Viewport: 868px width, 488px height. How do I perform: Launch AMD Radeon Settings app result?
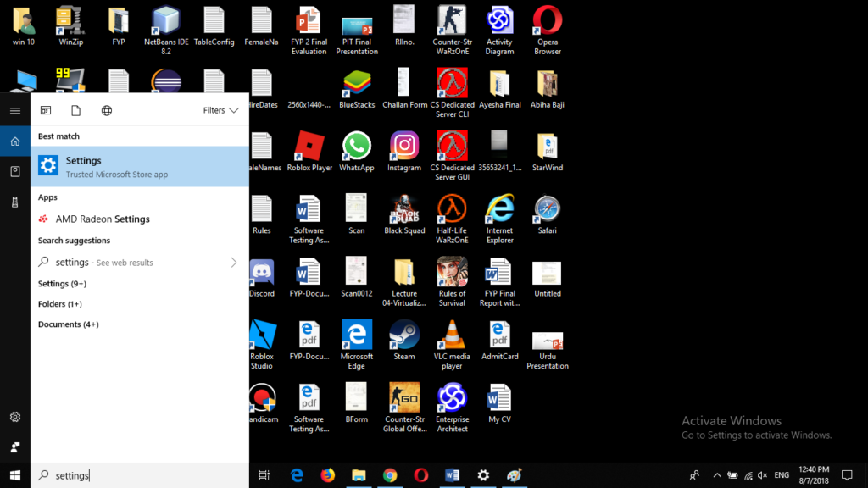coord(140,219)
